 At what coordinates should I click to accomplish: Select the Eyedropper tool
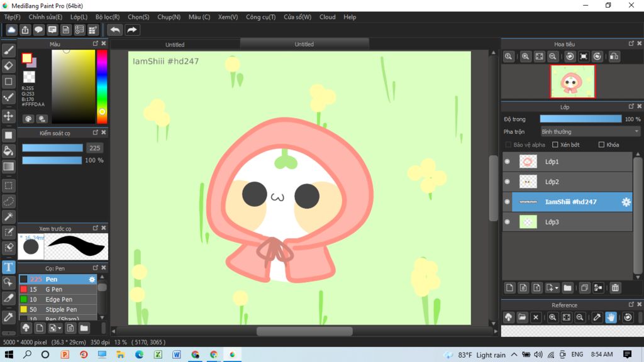tap(9, 317)
